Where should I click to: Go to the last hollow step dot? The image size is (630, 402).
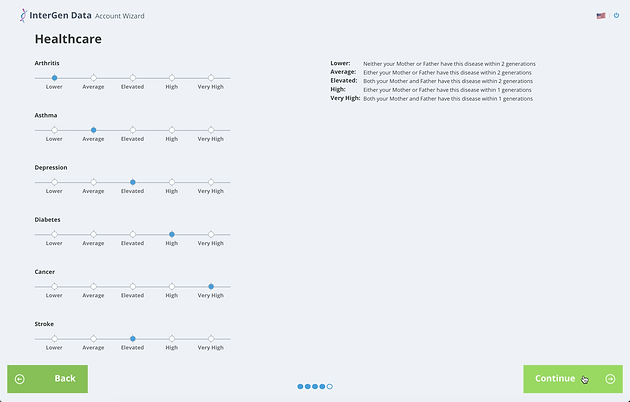(329, 386)
